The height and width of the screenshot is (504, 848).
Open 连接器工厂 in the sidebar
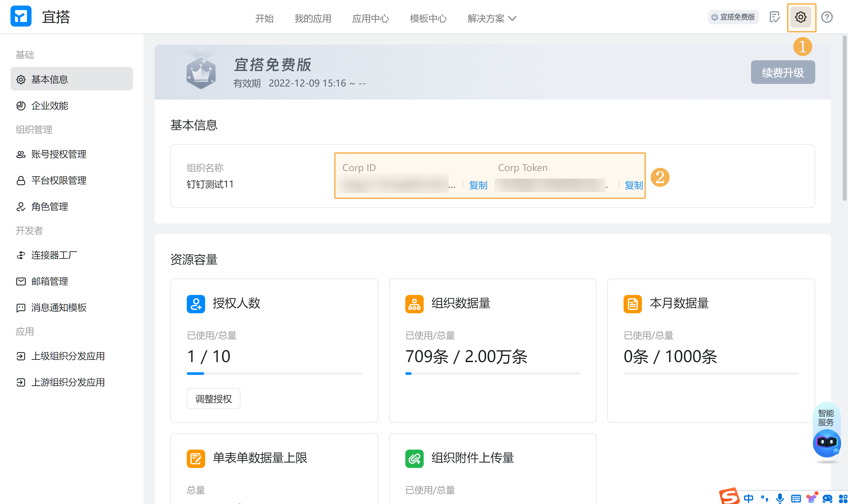pyautogui.click(x=54, y=255)
